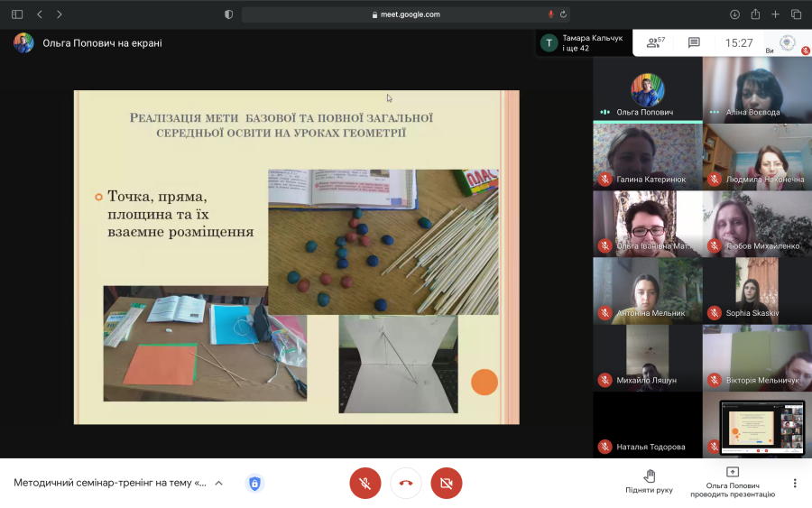This screenshot has height=508, width=812.
Task: Select the Наталья Тодорова tile
Action: 647,425
